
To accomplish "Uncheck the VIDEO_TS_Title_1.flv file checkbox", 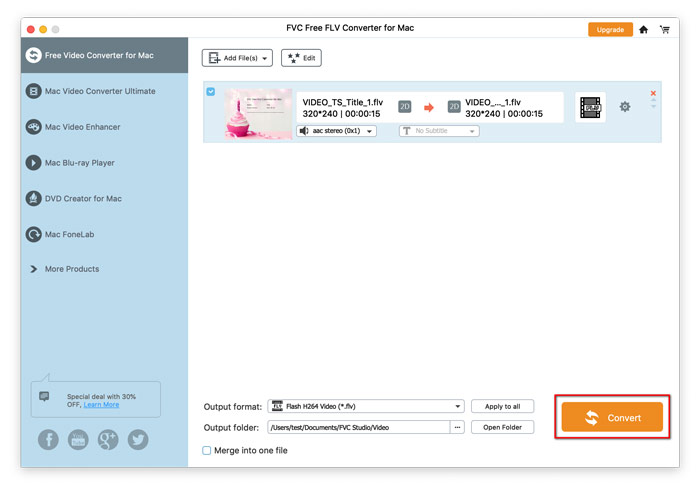I will [210, 92].
